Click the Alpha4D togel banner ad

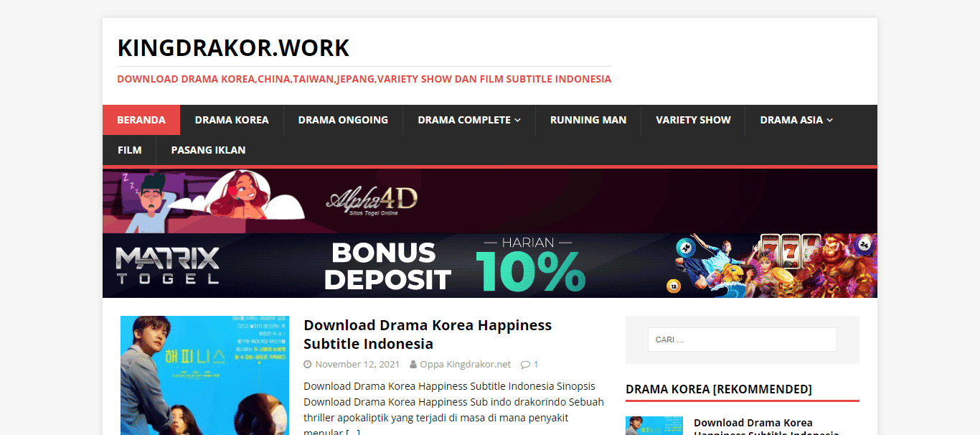coord(490,201)
